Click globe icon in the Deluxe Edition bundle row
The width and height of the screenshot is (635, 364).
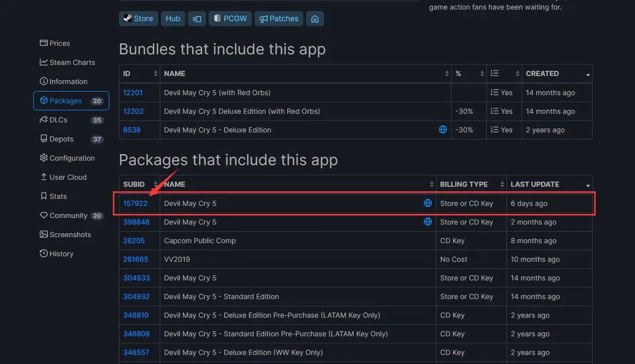point(443,130)
